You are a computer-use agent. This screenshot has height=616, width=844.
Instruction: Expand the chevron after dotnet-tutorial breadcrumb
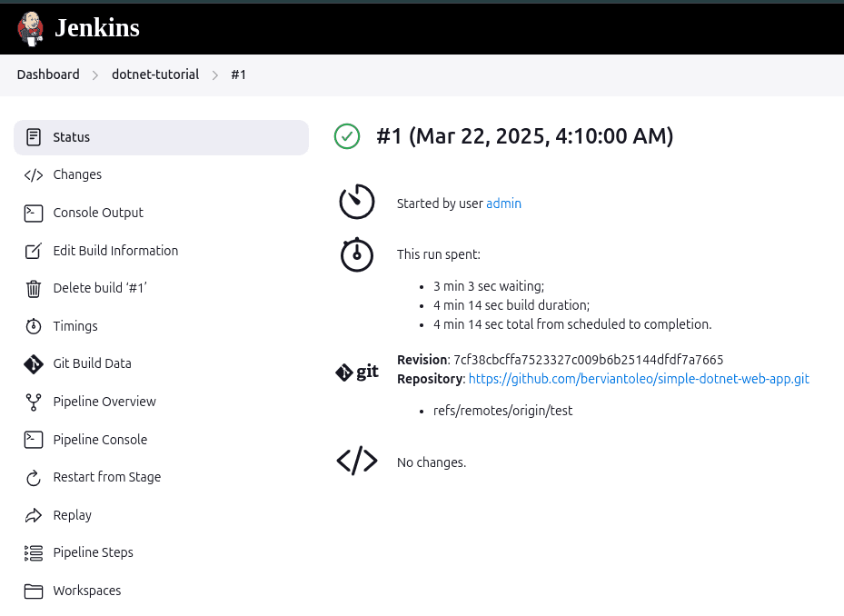tap(215, 75)
